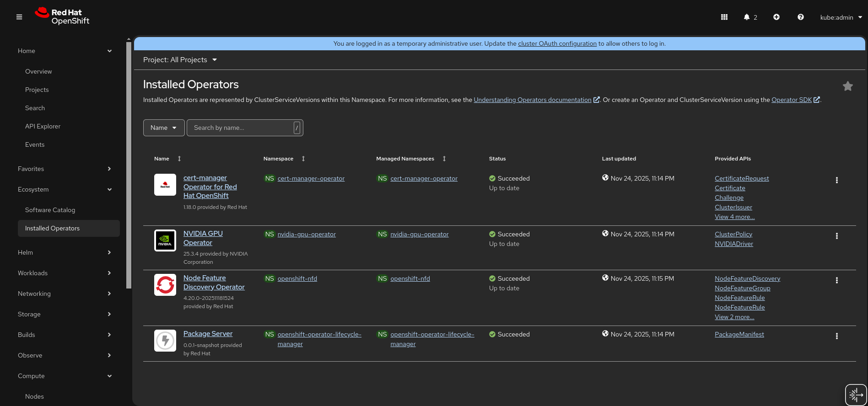
Task: Open NVIDIA GPU Operator details
Action: point(203,238)
